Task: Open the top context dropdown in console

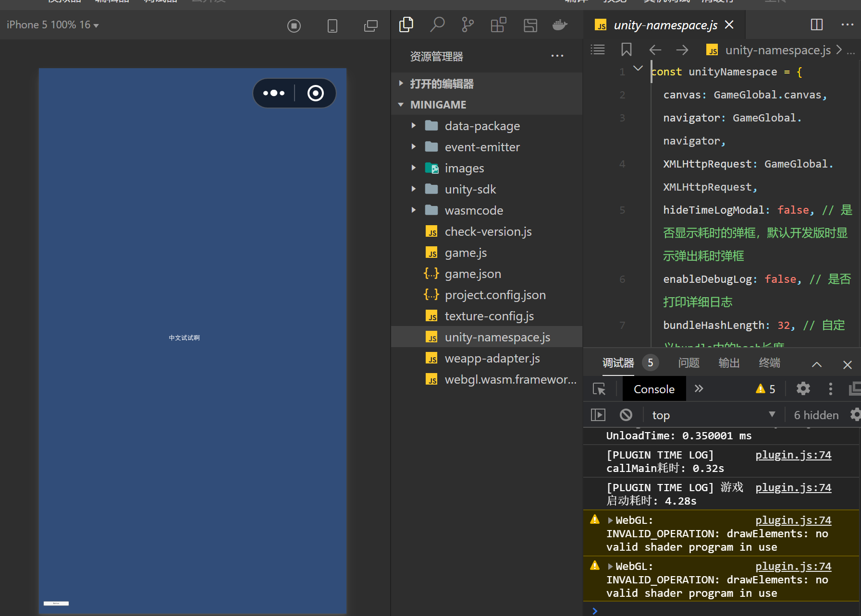Action: (713, 415)
